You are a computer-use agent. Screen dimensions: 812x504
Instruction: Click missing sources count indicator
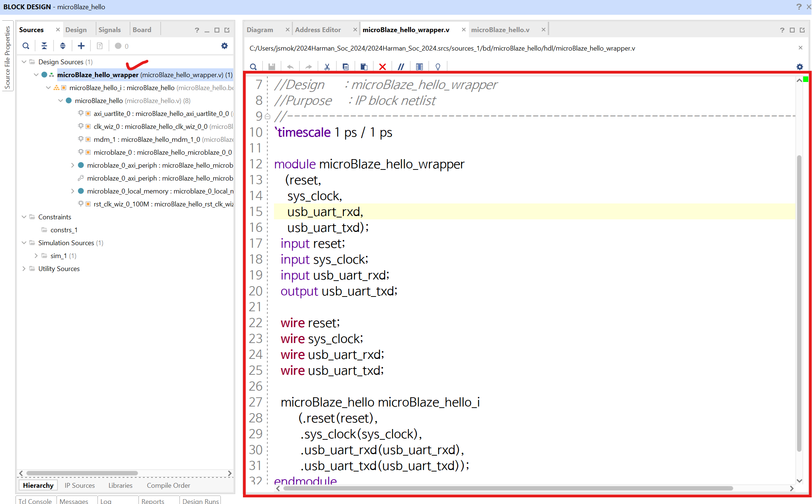pos(121,46)
